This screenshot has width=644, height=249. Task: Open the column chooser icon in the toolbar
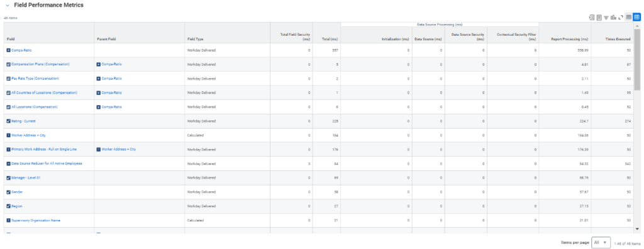pyautogui.click(x=599, y=17)
